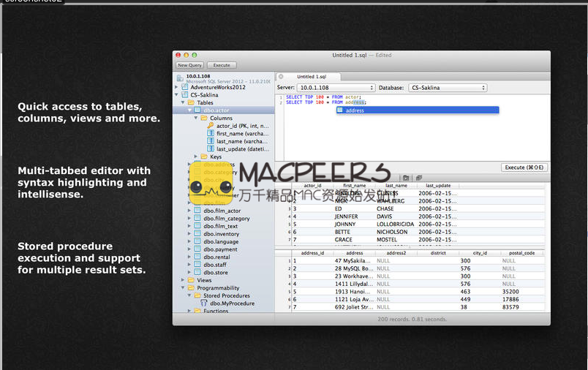Screen dimensions: 588x370
Task: Expand the AdventureWorks2012 database node
Action: click(176, 87)
